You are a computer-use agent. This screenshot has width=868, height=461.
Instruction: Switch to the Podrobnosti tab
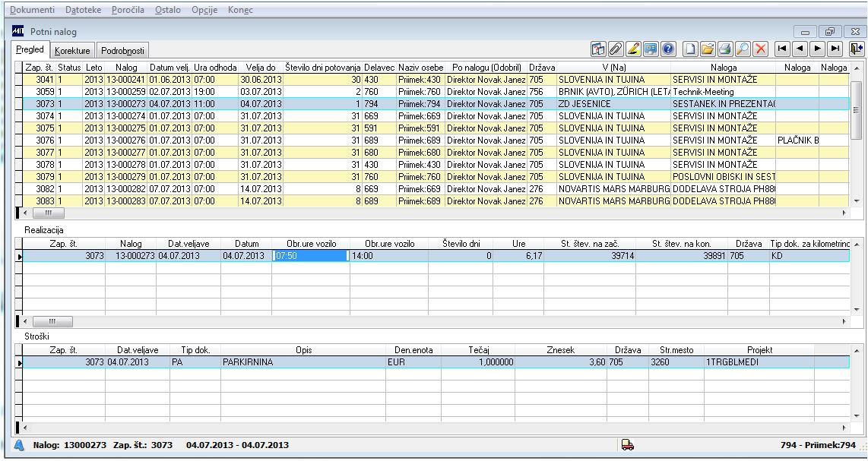tap(122, 51)
